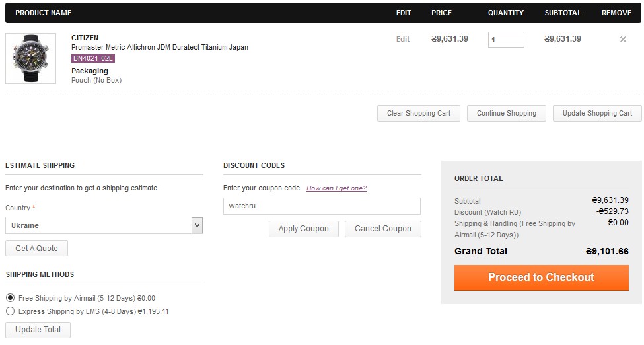Image resolution: width=644 pixels, height=345 pixels.
Task: Remove the Citizen watch from cart
Action: coord(622,40)
